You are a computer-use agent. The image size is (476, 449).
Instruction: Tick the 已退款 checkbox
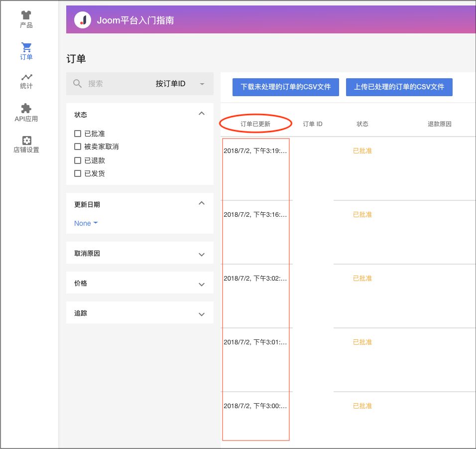[78, 160]
